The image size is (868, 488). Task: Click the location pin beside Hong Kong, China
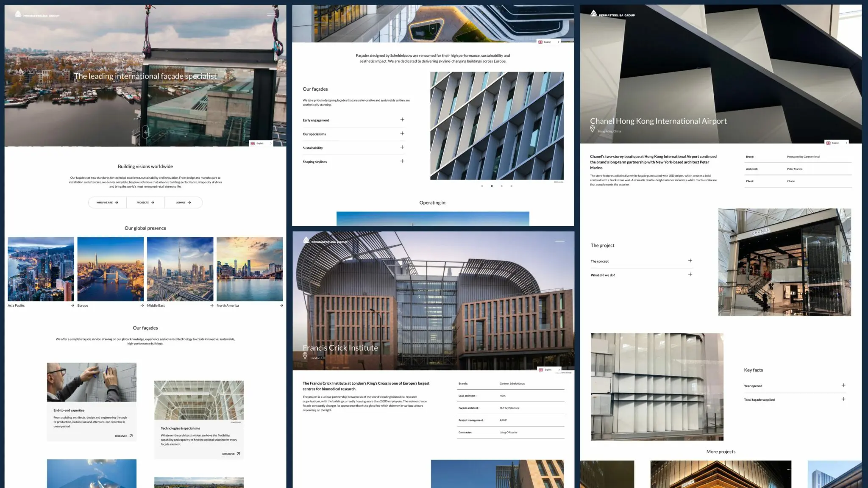pyautogui.click(x=593, y=129)
